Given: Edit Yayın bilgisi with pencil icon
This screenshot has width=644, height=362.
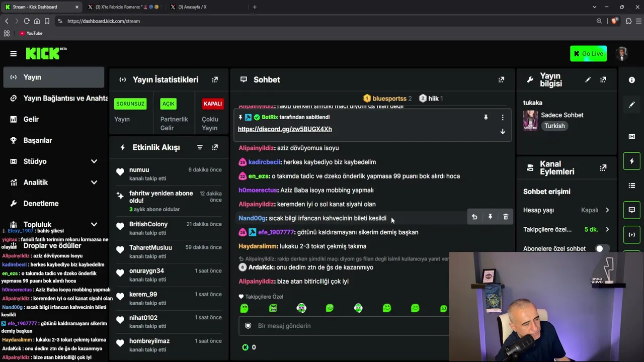Looking at the screenshot, I should pos(588,79).
